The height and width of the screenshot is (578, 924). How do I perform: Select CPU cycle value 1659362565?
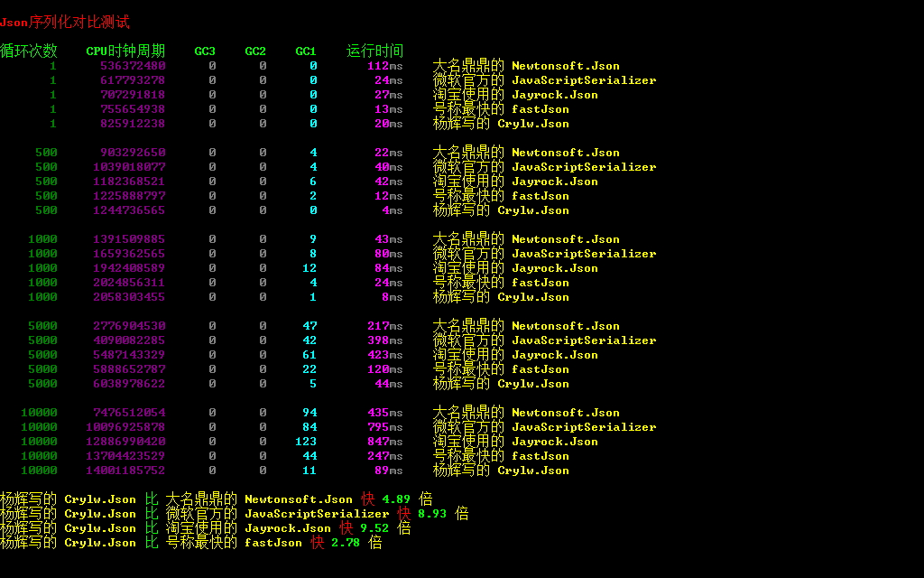129,254
